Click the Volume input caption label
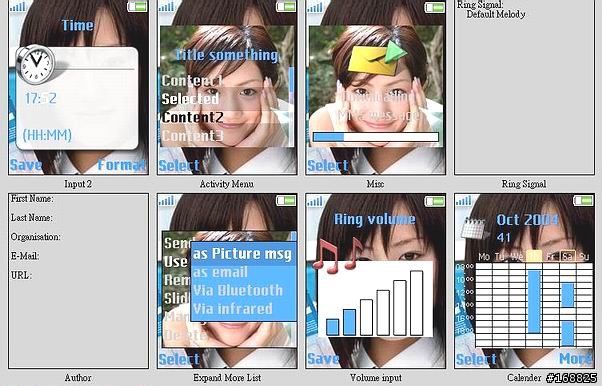 (x=375, y=378)
